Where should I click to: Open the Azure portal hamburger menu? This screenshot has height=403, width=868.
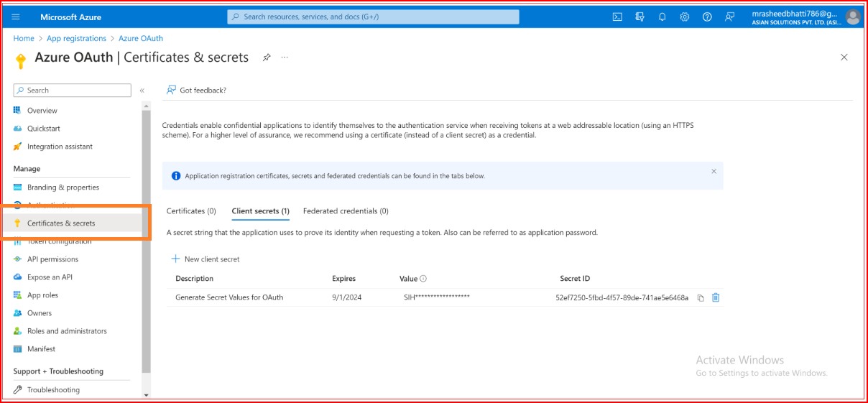point(16,17)
